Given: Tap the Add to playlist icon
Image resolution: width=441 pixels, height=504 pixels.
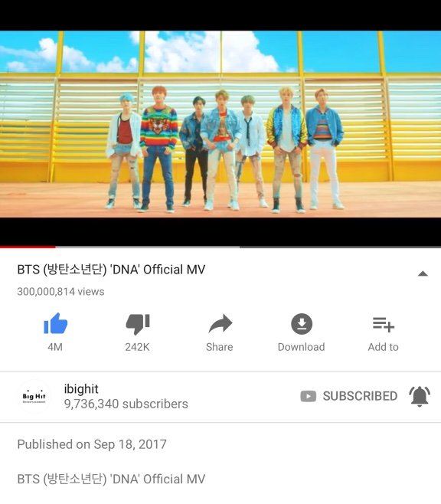Looking at the screenshot, I should (384, 324).
